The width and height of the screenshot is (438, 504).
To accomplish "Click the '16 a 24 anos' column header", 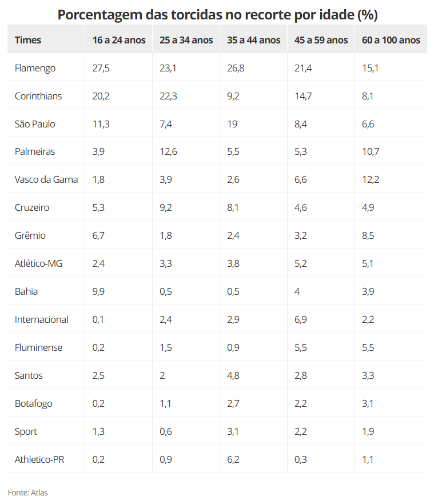I will pyautogui.click(x=119, y=40).
